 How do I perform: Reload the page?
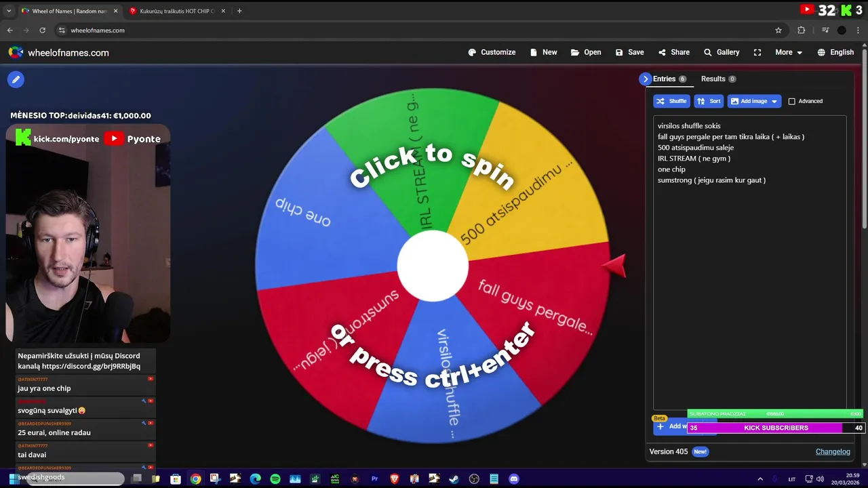point(42,30)
